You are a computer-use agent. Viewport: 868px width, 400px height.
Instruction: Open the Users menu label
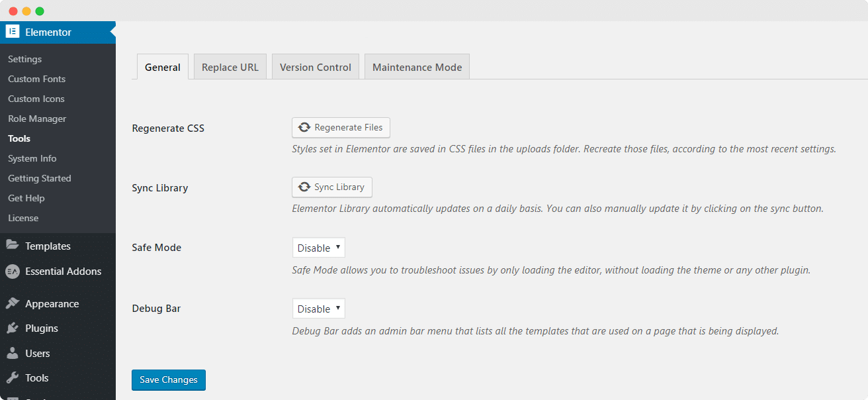[38, 353]
